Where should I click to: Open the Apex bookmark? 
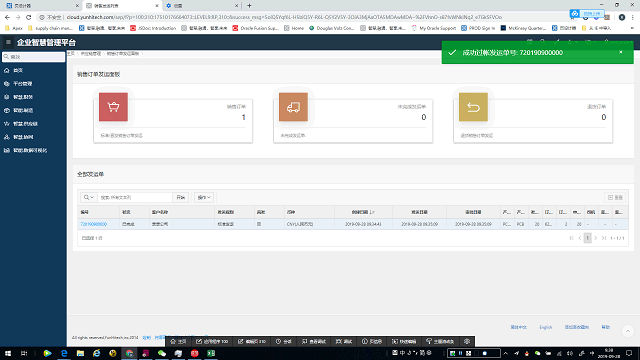click(x=13, y=28)
